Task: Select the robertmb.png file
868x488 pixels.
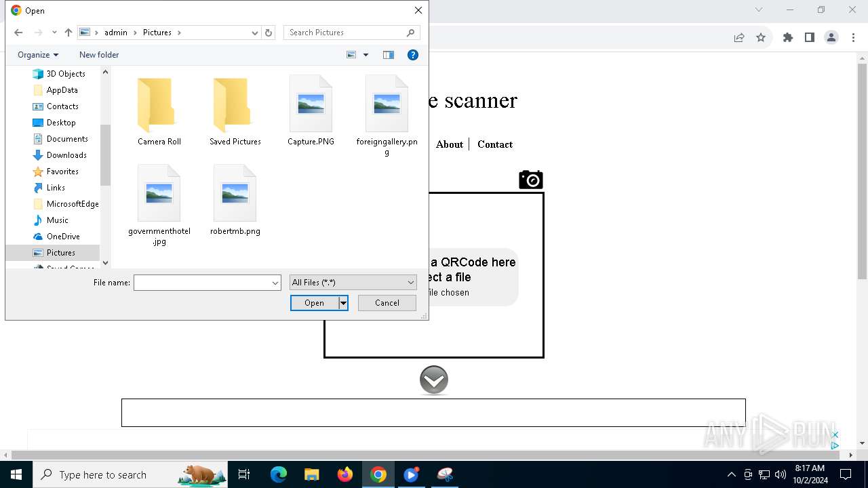Action: click(x=235, y=201)
